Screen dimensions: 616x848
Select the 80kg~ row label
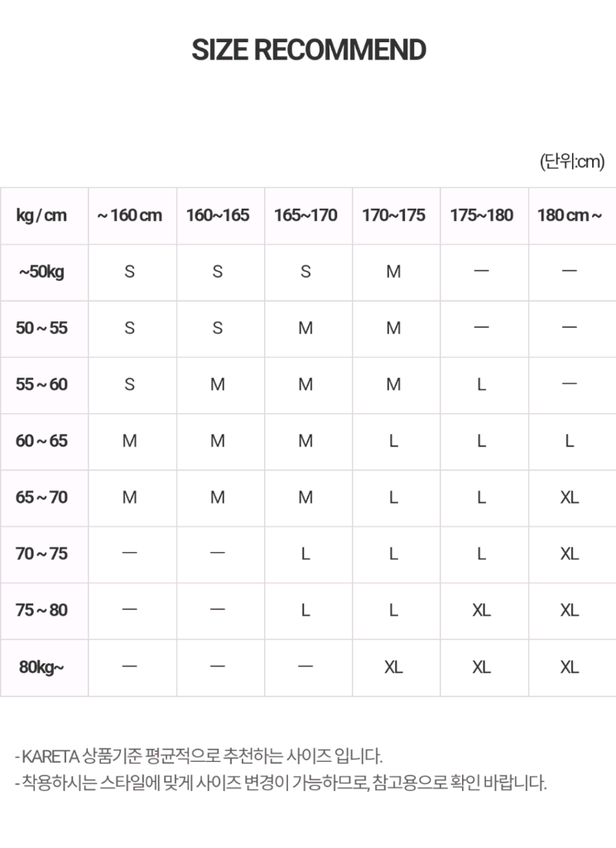(x=41, y=667)
